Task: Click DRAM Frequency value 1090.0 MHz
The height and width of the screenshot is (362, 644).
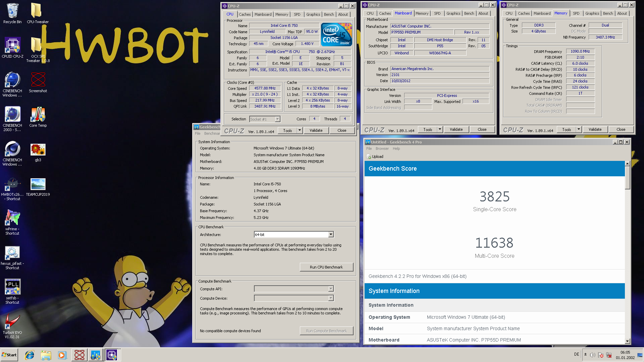Action: pyautogui.click(x=580, y=51)
